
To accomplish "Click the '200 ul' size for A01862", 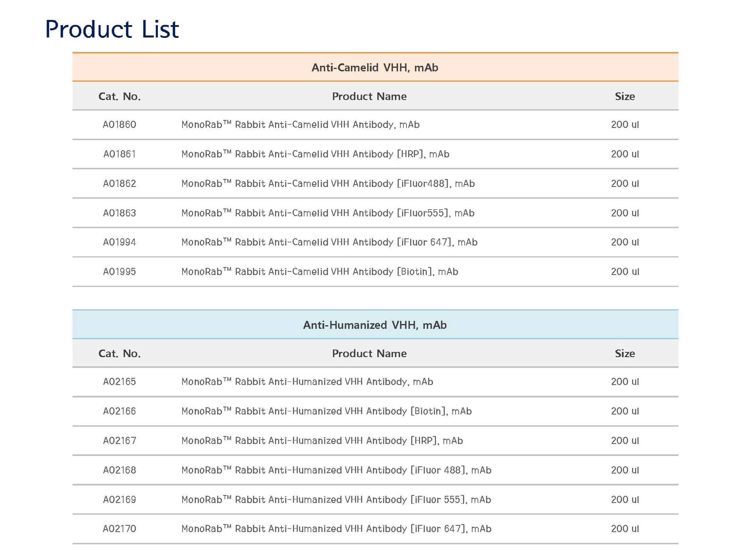I will coord(625,183).
